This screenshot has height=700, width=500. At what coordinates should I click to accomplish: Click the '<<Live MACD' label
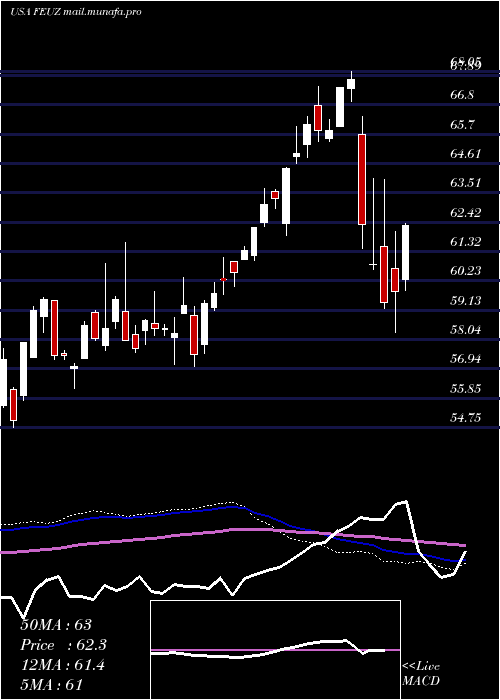coord(421,673)
